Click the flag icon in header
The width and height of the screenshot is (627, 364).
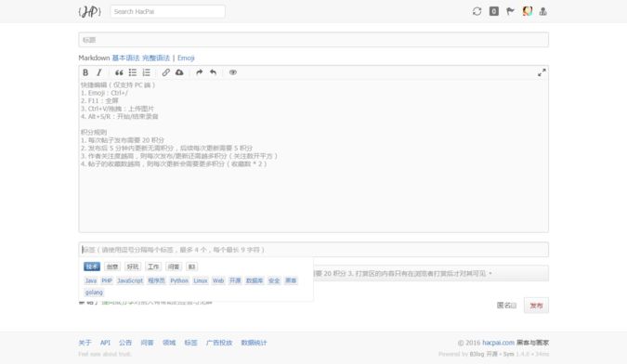510,11
